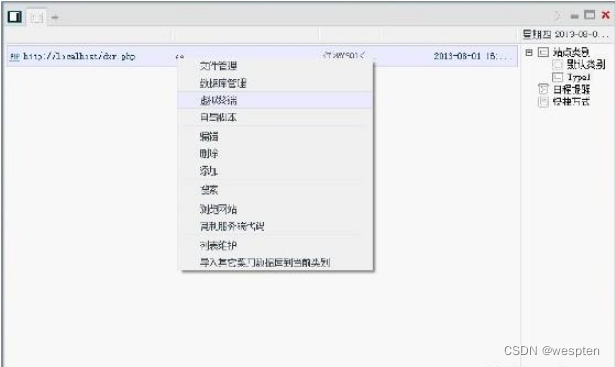Select the http://localhost shell URL text
Screen dimensions: 615x367
(x=79, y=56)
